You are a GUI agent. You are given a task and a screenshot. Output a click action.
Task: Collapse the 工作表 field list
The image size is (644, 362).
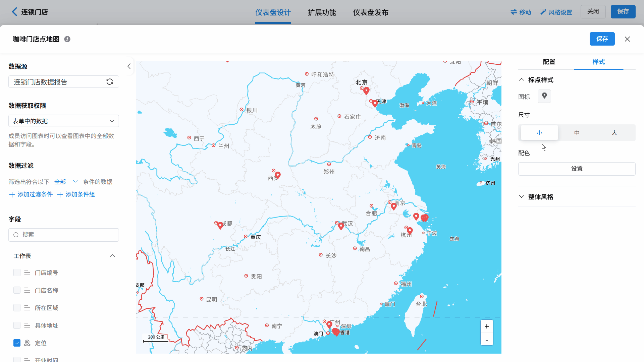pos(112,256)
